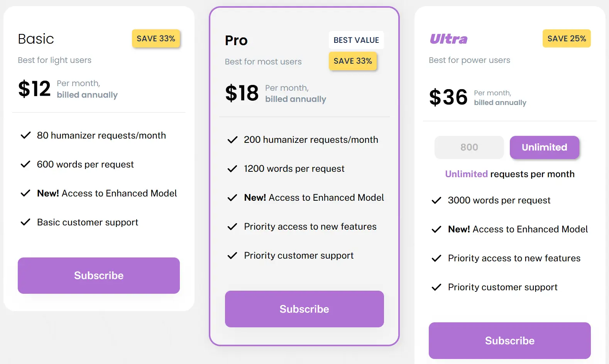Click the Ultra plan title

pos(448,39)
